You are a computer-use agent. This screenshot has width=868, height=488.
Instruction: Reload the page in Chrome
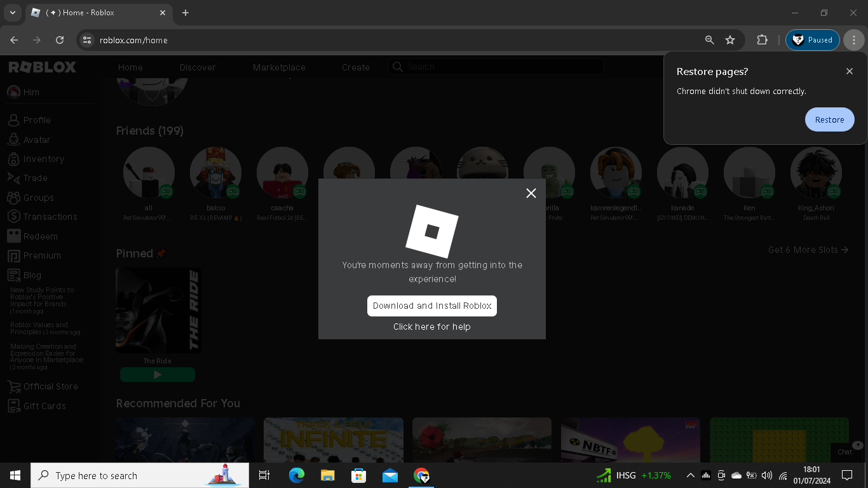tap(60, 40)
